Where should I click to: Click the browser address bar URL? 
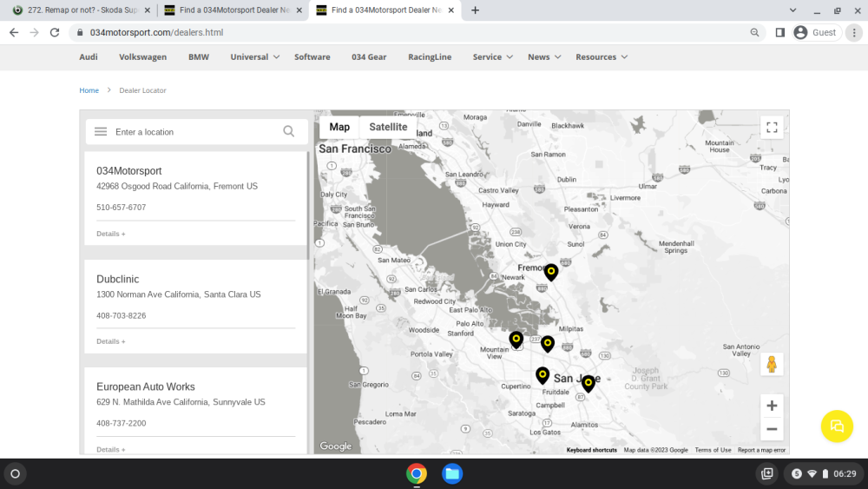[x=156, y=33]
